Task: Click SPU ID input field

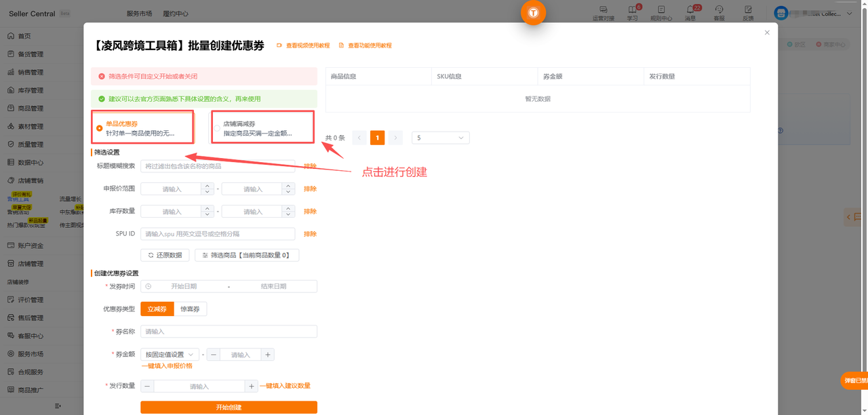Action: click(218, 234)
